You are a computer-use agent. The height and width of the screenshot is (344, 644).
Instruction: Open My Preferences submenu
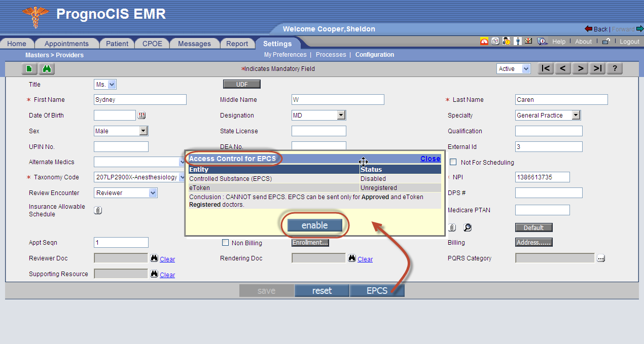(x=285, y=55)
